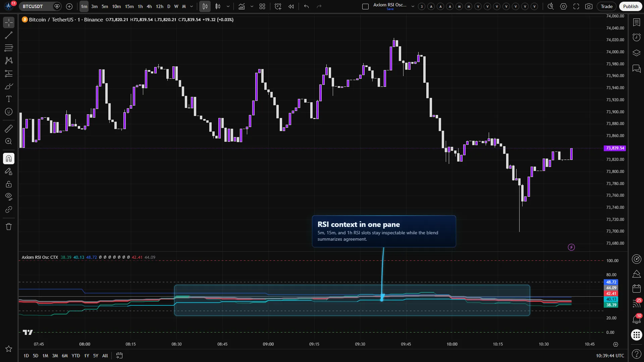Expand the Axiom RSI Osc layout menu chevron

coord(413,6)
